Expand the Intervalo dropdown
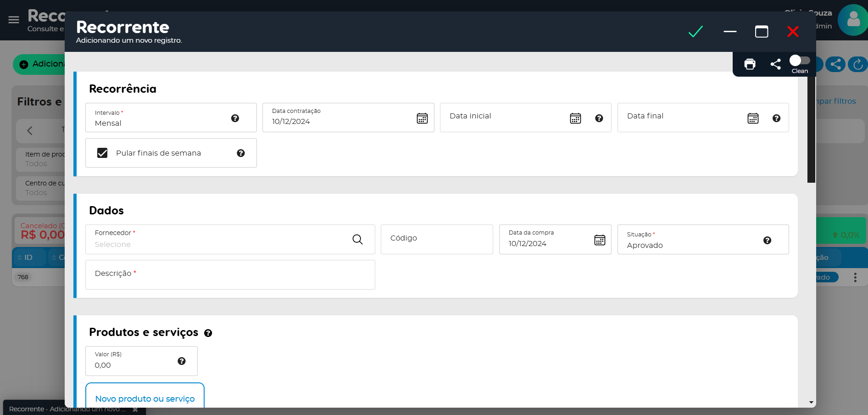Viewport: 868px width, 415px height. pos(161,118)
